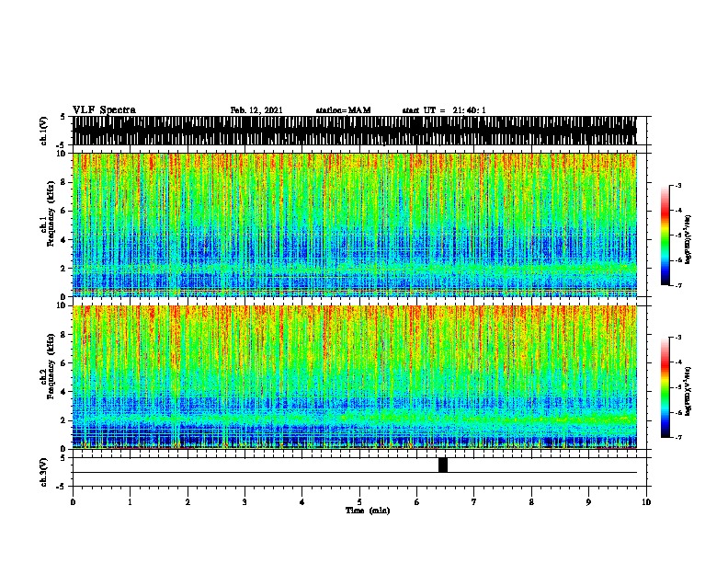The width and height of the screenshot is (728, 563).
Task: Click the time axis tick label "5"
Action: pyautogui.click(x=359, y=501)
